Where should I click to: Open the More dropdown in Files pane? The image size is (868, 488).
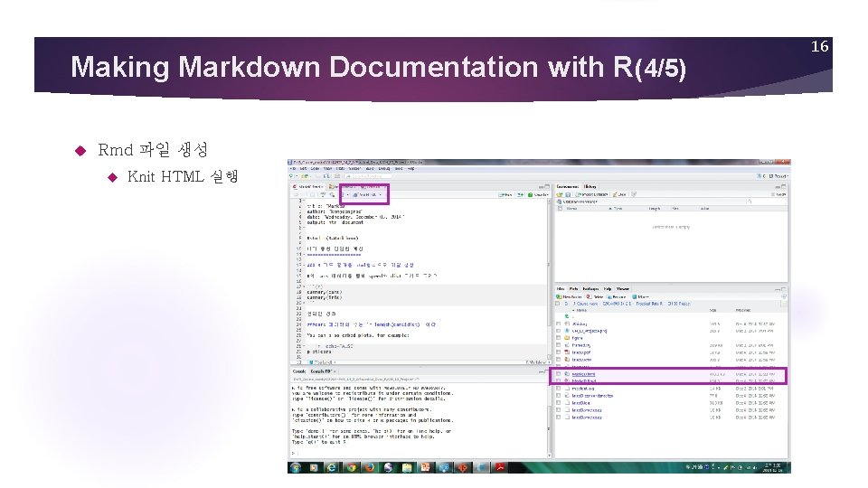tap(640, 297)
